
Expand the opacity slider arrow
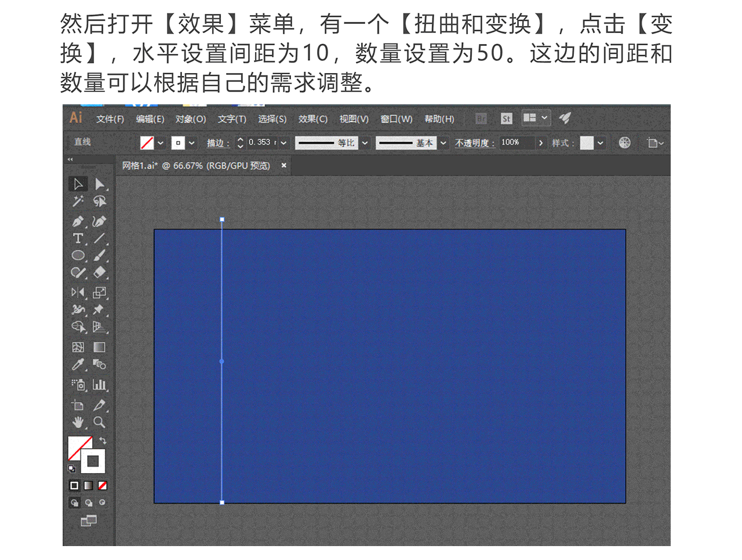[541, 143]
